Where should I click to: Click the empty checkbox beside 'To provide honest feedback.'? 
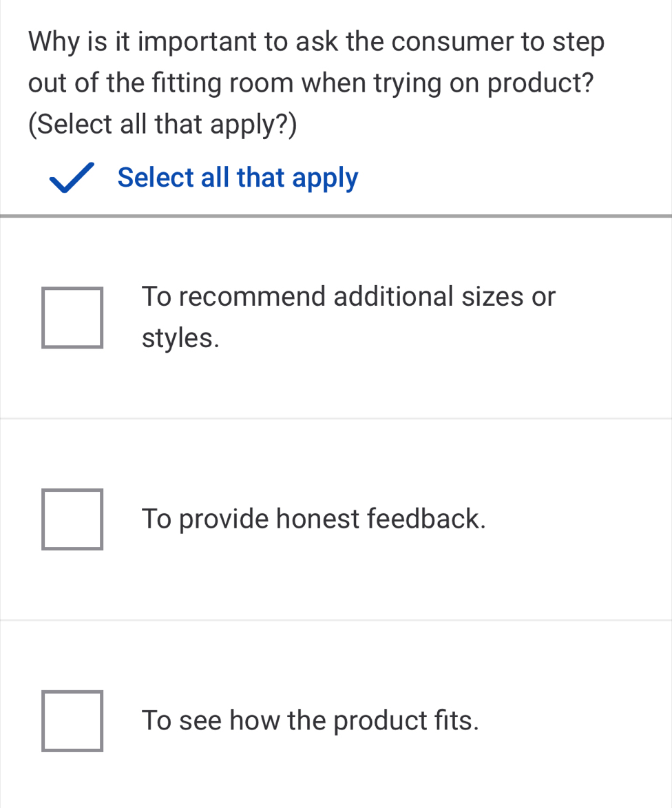click(72, 519)
